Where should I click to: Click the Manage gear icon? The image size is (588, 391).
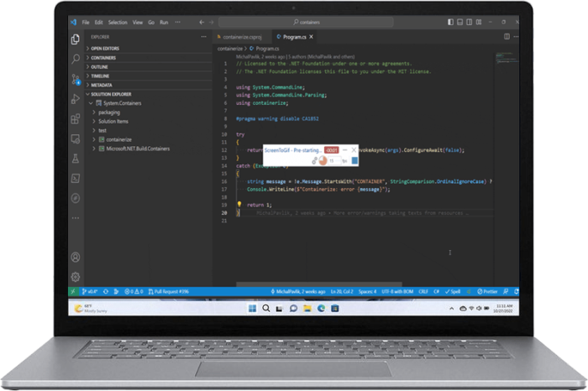(76, 276)
